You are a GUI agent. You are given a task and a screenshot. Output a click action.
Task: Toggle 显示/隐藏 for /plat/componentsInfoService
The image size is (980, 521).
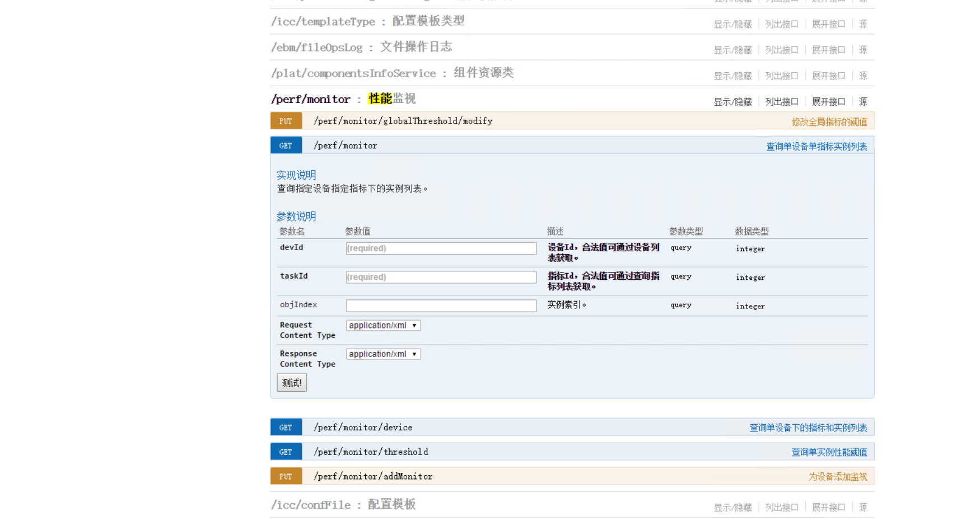pos(732,76)
